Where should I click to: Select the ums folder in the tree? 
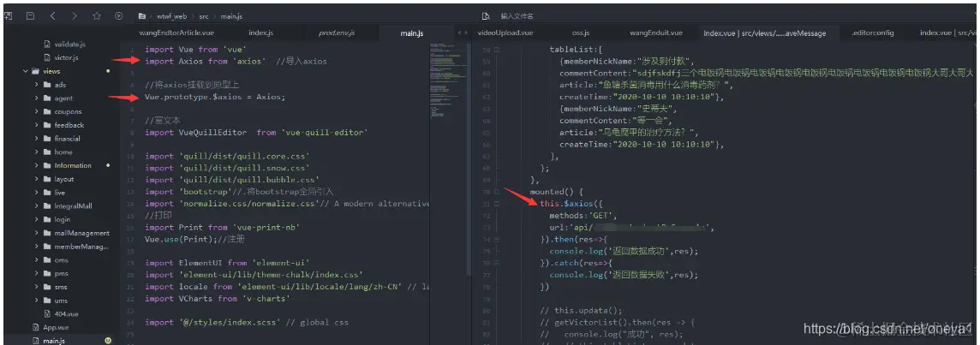pos(61,300)
